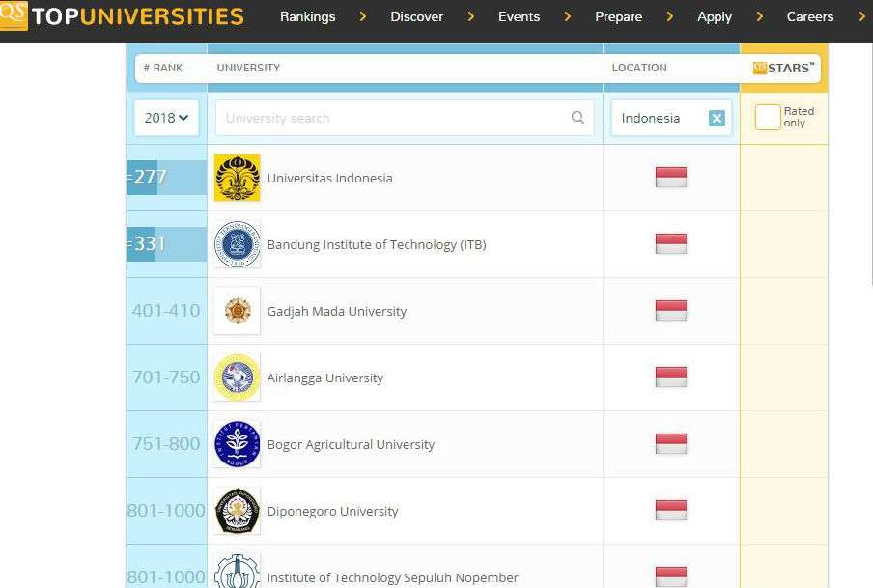Open the Institute of Technology Sepuluh Nopember link
This screenshot has width=873, height=588.
click(392, 578)
